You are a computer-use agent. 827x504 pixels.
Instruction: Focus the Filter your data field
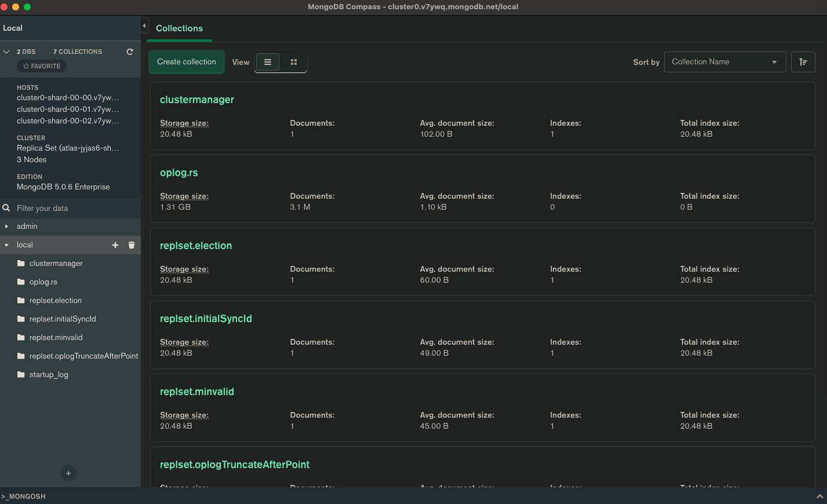[x=70, y=208]
